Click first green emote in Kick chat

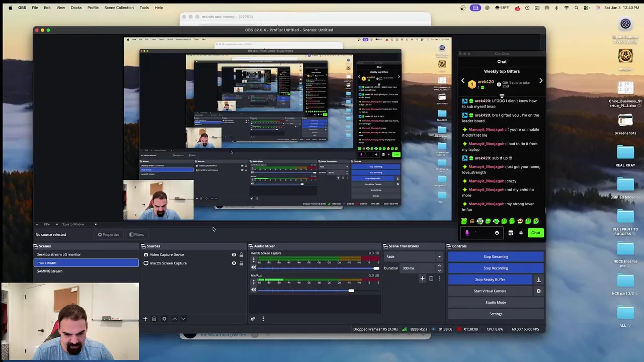(464, 221)
